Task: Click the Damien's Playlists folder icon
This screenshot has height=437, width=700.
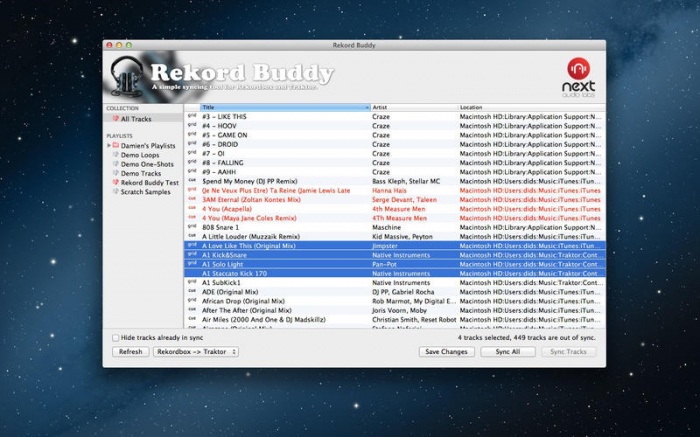Action: 116,146
